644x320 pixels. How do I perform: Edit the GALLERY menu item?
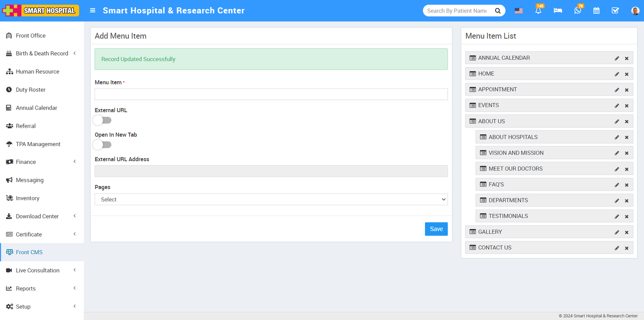(617, 232)
